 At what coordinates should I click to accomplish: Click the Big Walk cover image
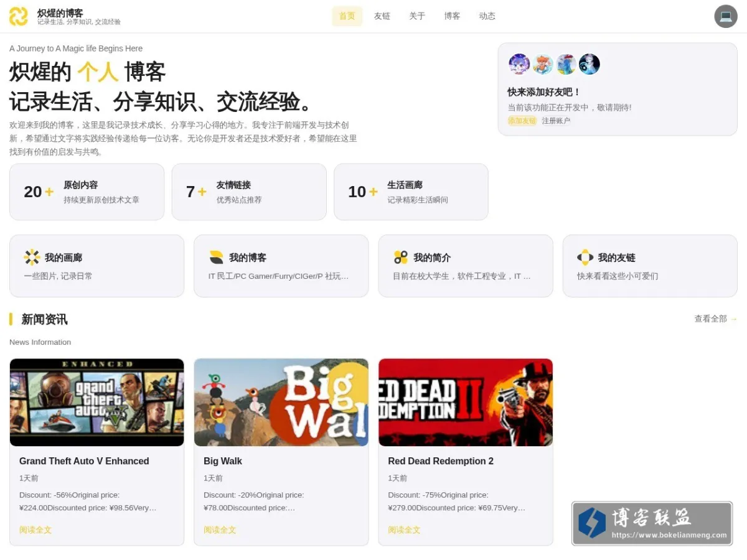(x=281, y=403)
